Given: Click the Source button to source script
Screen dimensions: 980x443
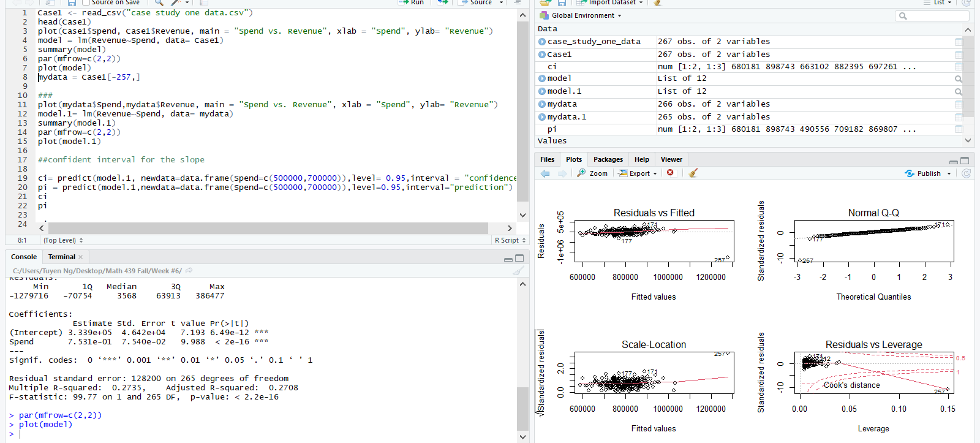Looking at the screenshot, I should pos(475,3).
